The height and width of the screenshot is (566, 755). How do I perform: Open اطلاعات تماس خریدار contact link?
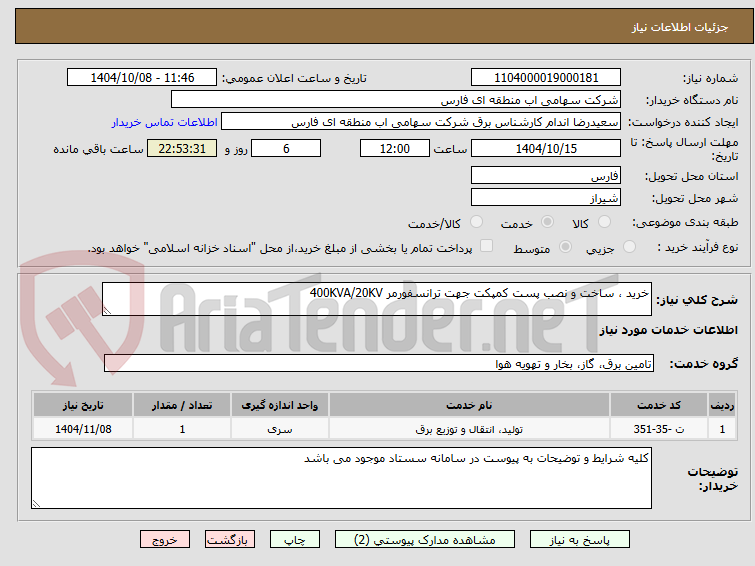pos(165,122)
